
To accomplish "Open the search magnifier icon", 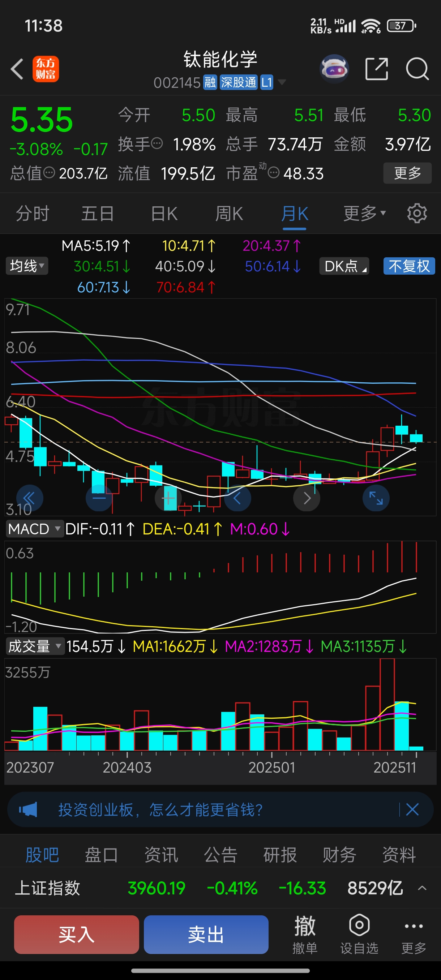I will pyautogui.click(x=417, y=69).
